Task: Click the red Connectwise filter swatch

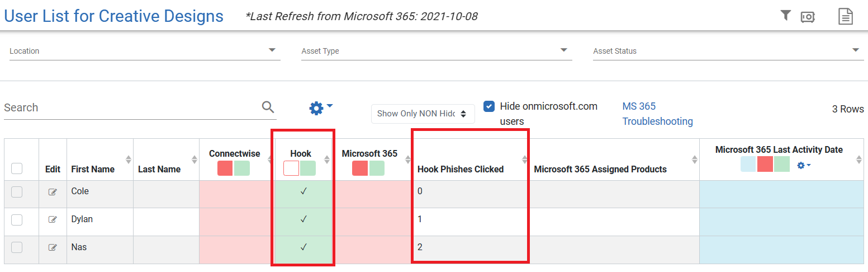Action: (x=225, y=168)
